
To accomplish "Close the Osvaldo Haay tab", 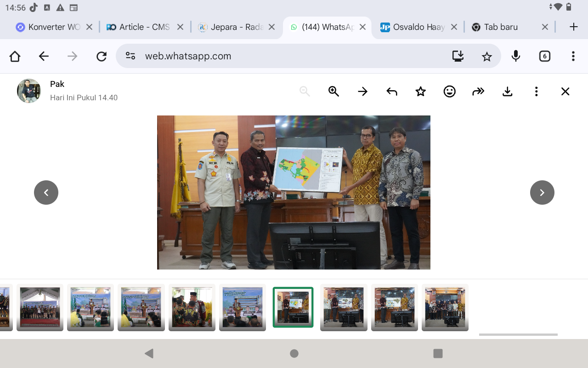I will pyautogui.click(x=454, y=27).
